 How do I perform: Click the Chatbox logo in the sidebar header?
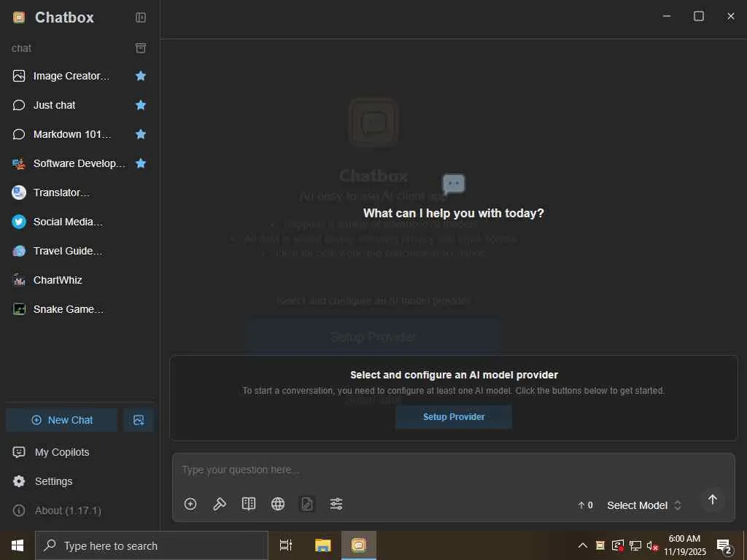coord(18,17)
